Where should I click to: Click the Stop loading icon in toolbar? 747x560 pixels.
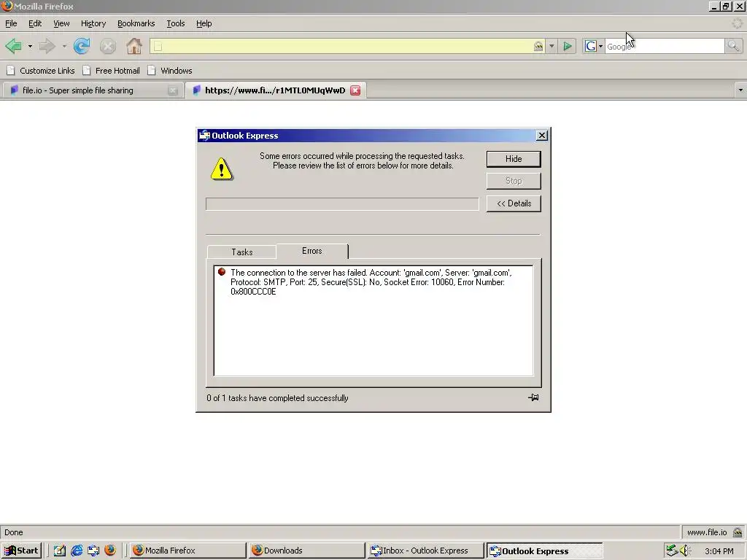click(x=108, y=46)
